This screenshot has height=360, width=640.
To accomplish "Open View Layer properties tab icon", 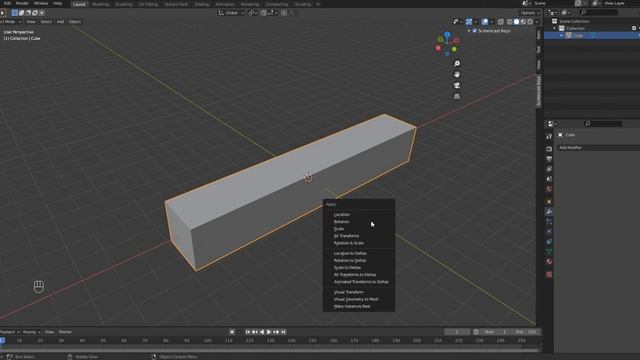I will pos(549,169).
